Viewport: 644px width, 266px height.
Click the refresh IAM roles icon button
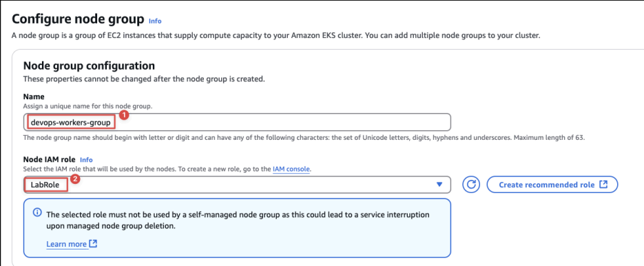coord(471,185)
